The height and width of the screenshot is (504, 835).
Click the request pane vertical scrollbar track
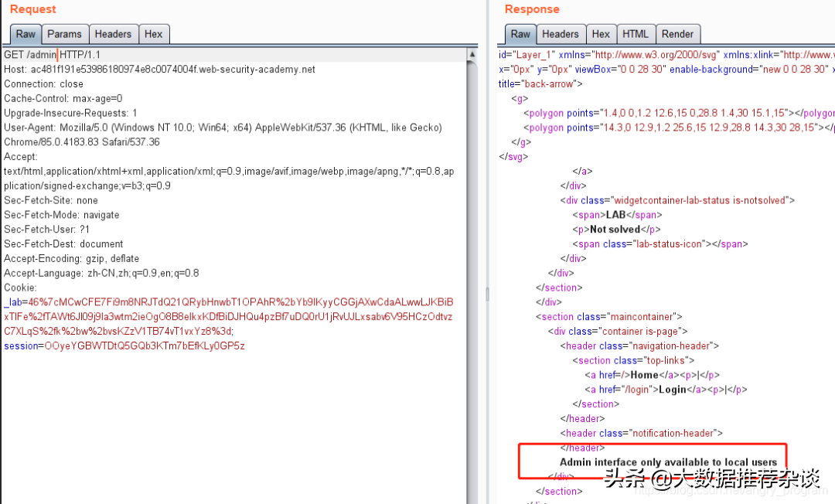click(472, 282)
